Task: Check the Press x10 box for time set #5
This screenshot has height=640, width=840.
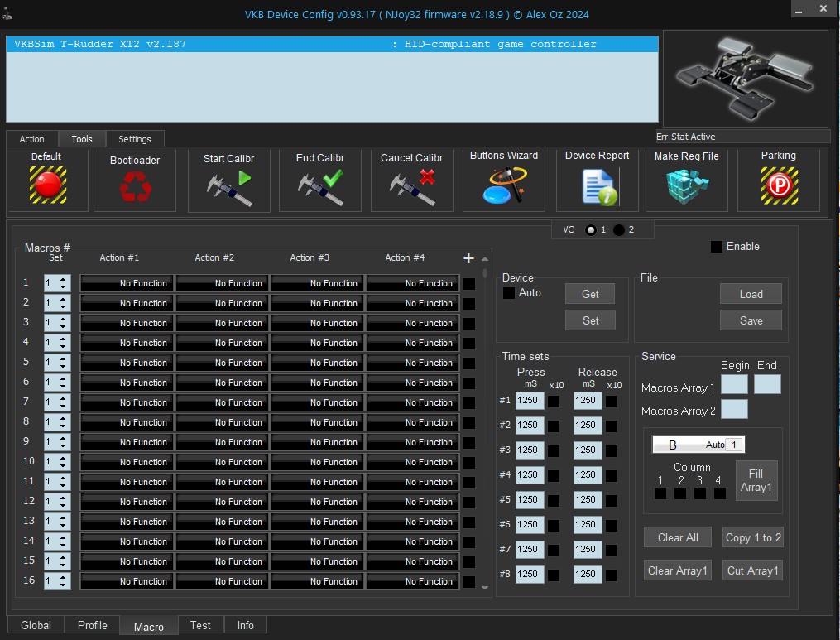Action: pyautogui.click(x=554, y=501)
